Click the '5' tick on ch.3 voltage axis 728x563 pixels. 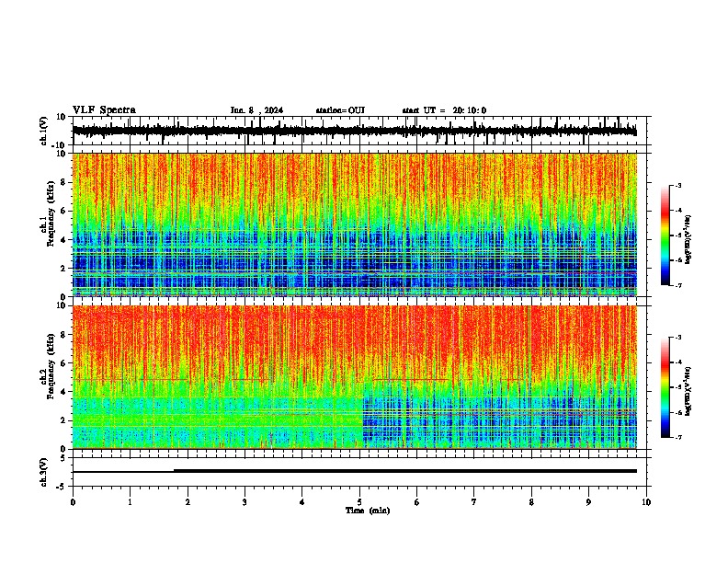click(64, 458)
